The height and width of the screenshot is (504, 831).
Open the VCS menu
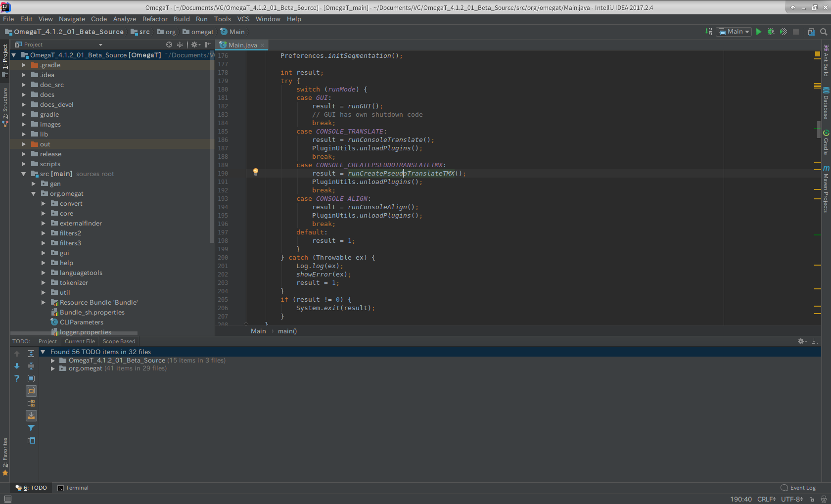click(243, 19)
